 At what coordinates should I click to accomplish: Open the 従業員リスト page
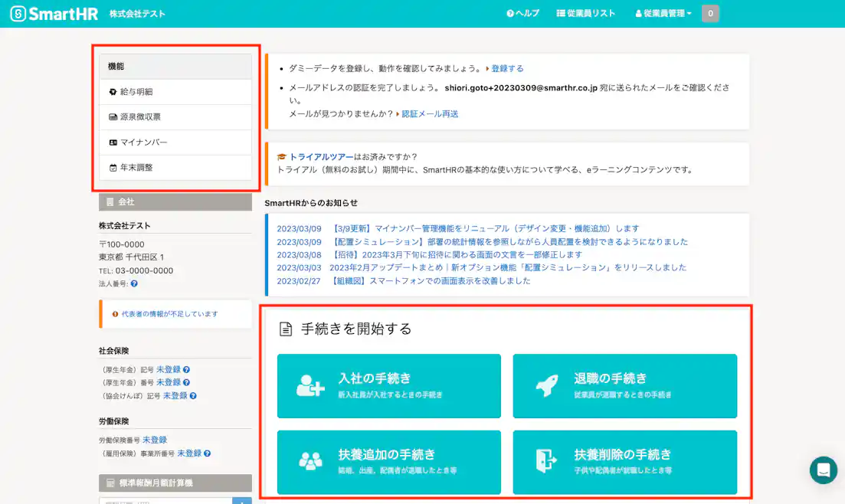coord(586,12)
